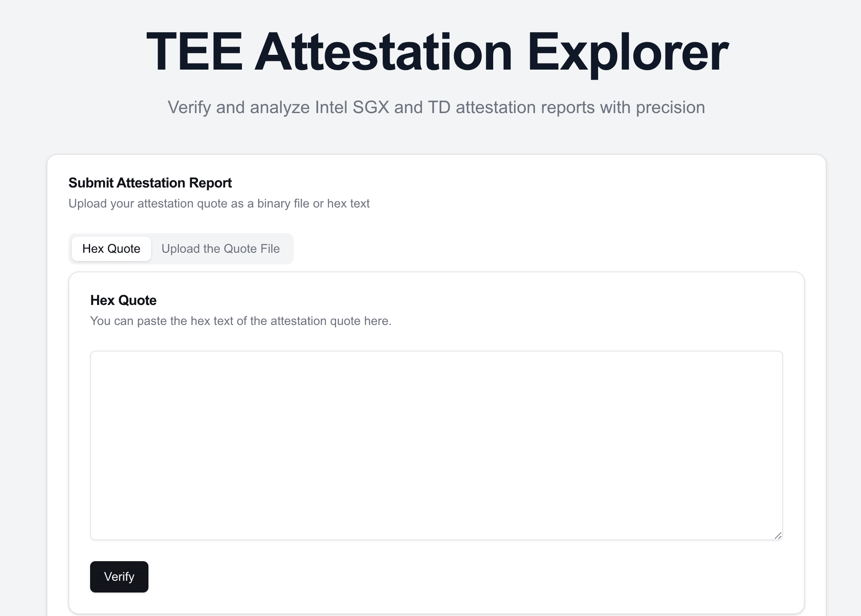Image resolution: width=861 pixels, height=616 pixels.
Task: Click the paste hex text instruction line
Action: pos(241,321)
